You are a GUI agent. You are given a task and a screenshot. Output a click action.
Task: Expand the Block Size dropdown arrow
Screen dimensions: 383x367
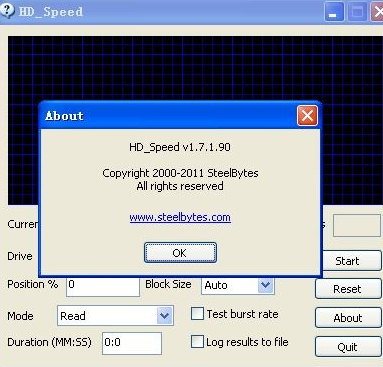265,285
